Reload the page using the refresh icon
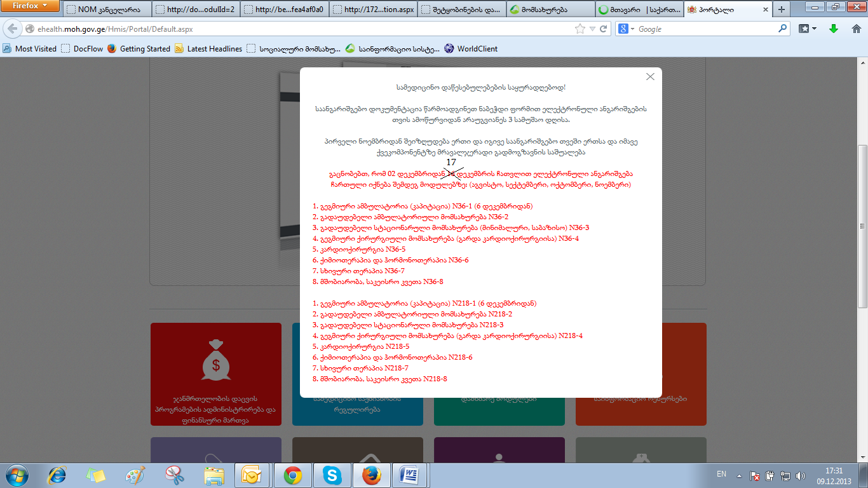 tap(604, 29)
